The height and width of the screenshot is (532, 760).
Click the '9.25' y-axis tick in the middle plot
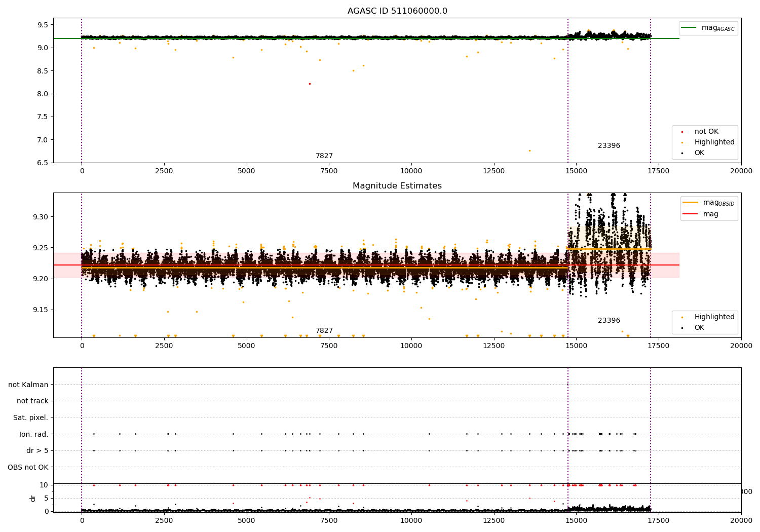tap(41, 248)
